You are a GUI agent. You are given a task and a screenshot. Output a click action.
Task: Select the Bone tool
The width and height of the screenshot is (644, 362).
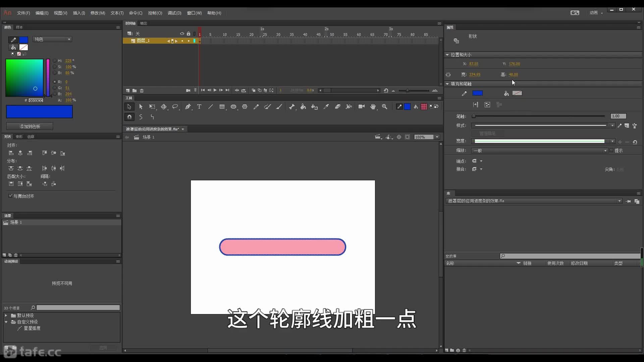coord(292,107)
